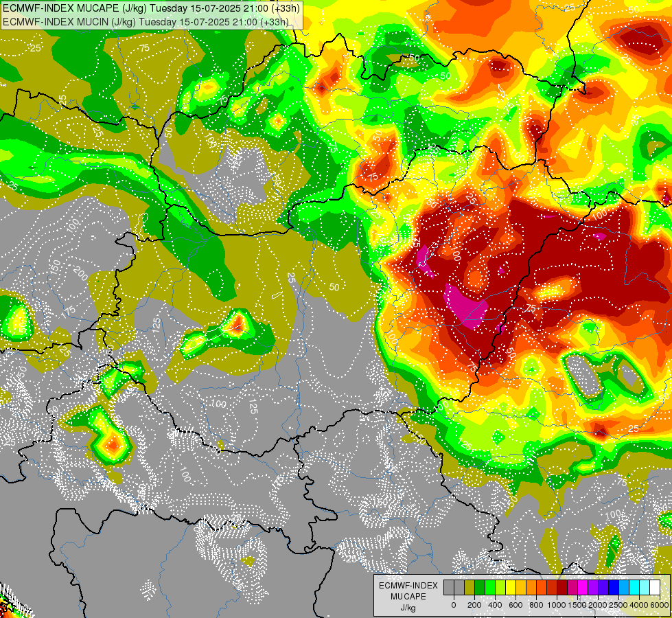Pick the pure blue legend swatch
672x618 pixels.
[x=614, y=587]
